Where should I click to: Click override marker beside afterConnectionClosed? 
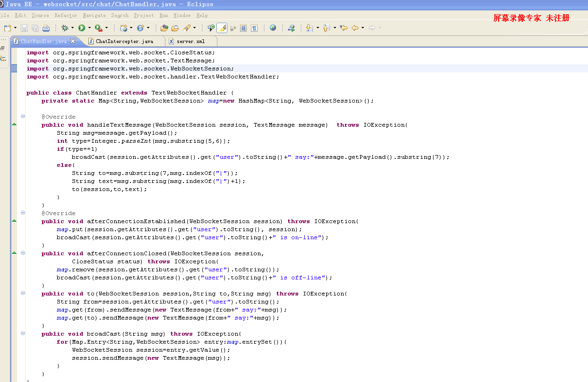click(x=14, y=253)
